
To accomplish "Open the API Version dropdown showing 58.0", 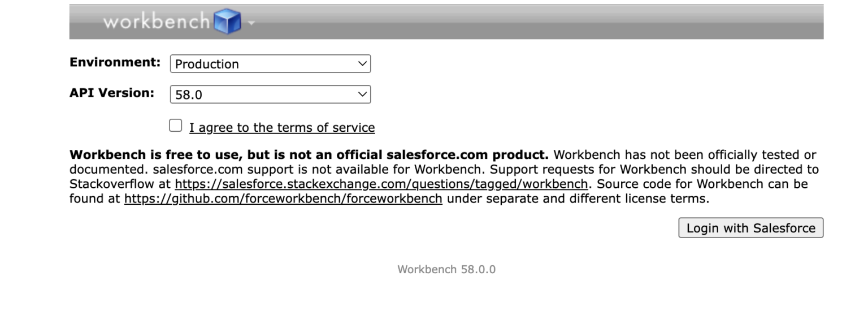I will click(270, 94).
